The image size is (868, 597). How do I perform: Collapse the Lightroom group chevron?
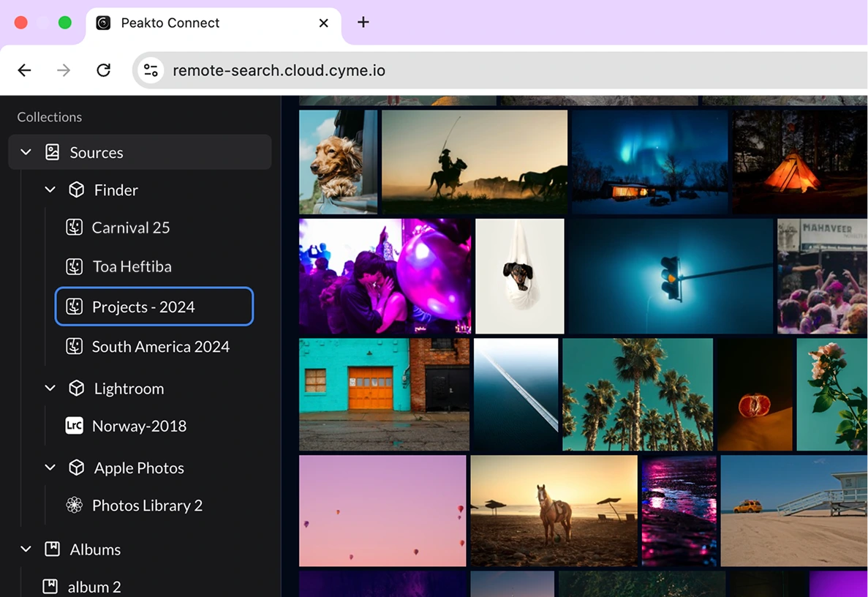point(50,388)
